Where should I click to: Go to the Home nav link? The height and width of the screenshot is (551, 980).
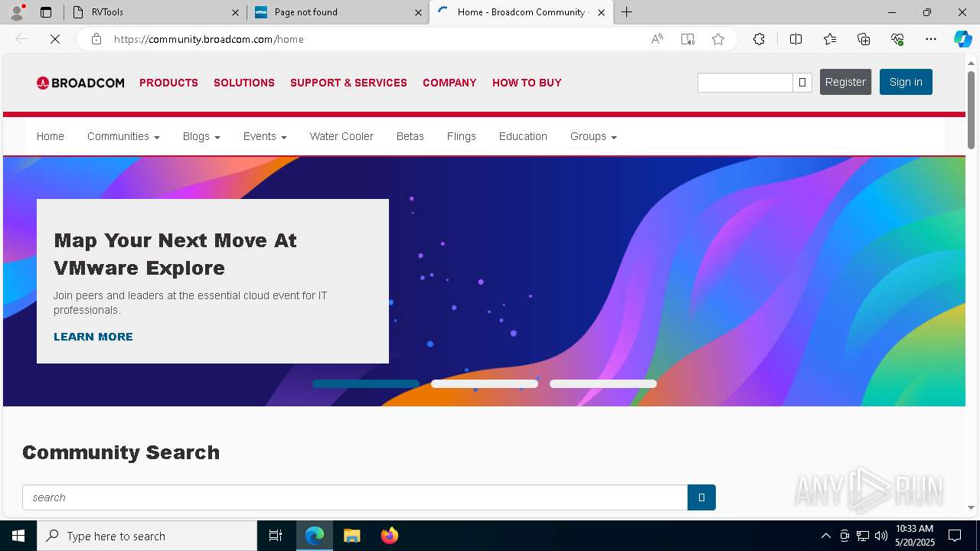coord(51,136)
